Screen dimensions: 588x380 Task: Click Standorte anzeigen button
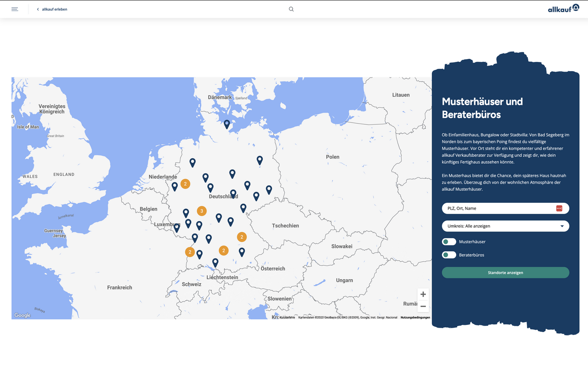click(x=505, y=273)
